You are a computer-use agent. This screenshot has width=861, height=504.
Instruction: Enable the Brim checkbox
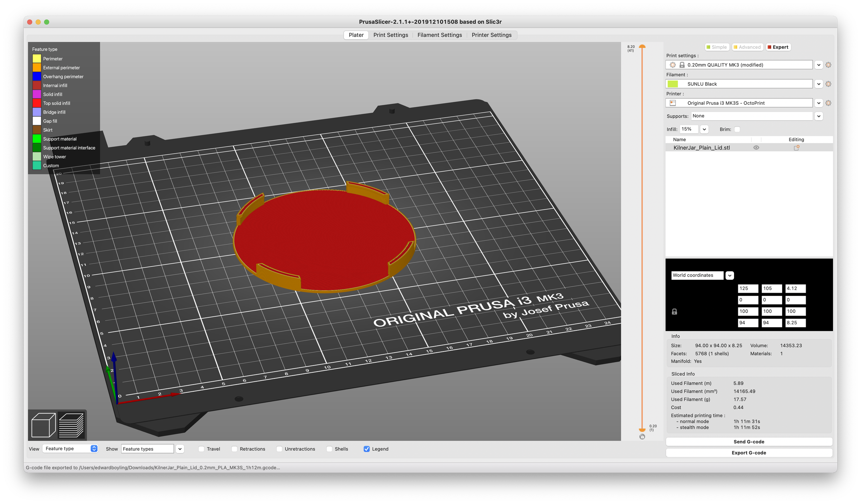point(736,129)
